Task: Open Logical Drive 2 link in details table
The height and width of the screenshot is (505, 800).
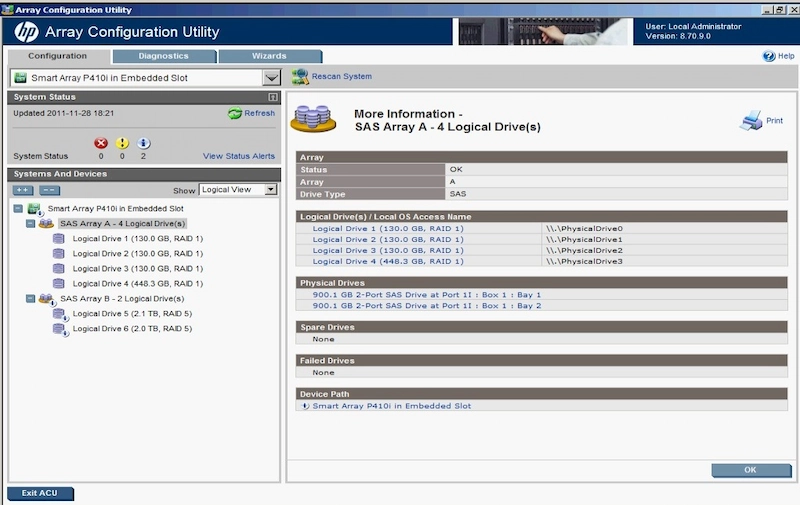Action: pos(388,240)
